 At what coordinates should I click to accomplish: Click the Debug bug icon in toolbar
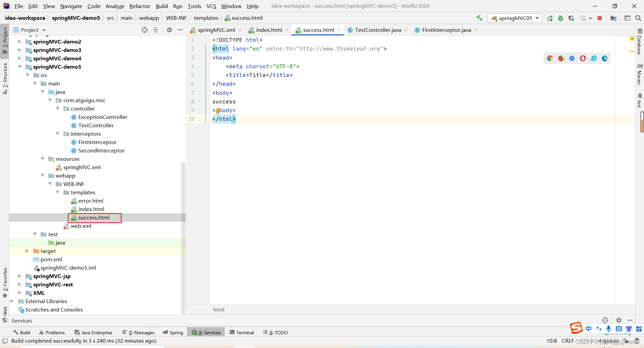pyautogui.click(x=560, y=18)
